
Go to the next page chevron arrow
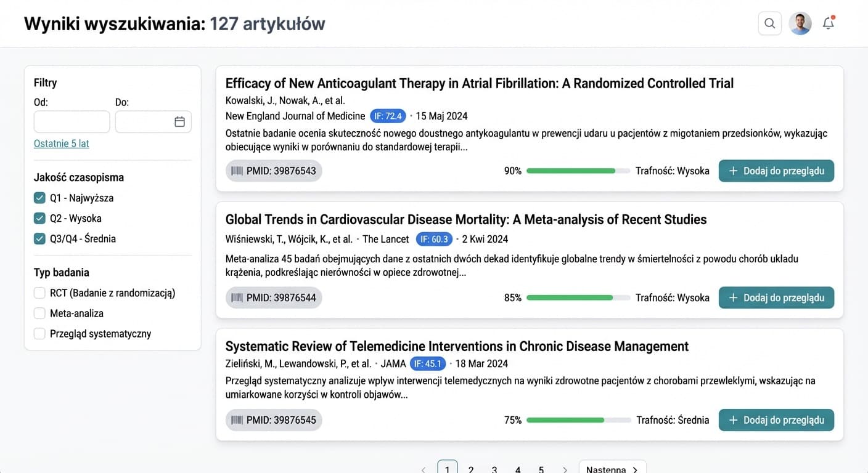point(565,469)
